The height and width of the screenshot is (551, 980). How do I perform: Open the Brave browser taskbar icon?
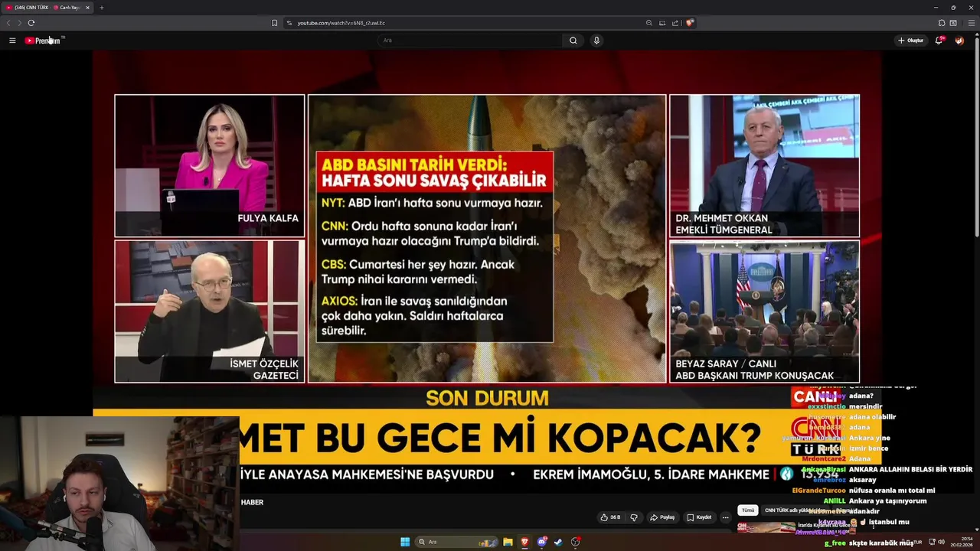(524, 542)
